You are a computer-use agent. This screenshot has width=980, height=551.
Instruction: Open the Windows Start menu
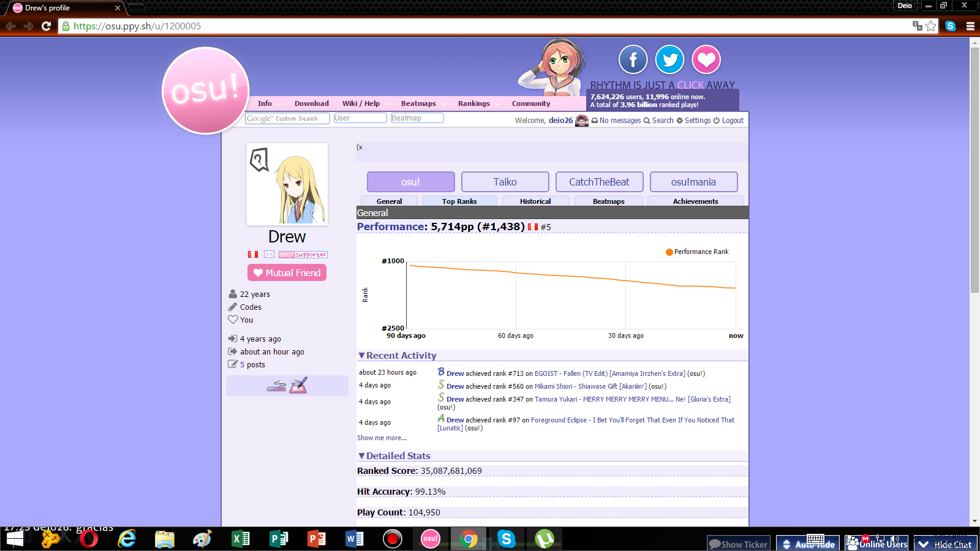15,539
